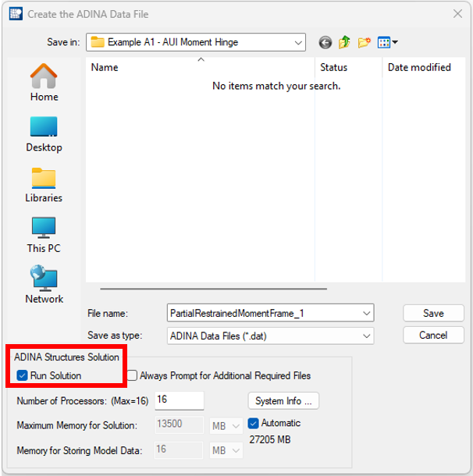Go up one folder level
This screenshot has width=473, height=476.
pyautogui.click(x=344, y=42)
